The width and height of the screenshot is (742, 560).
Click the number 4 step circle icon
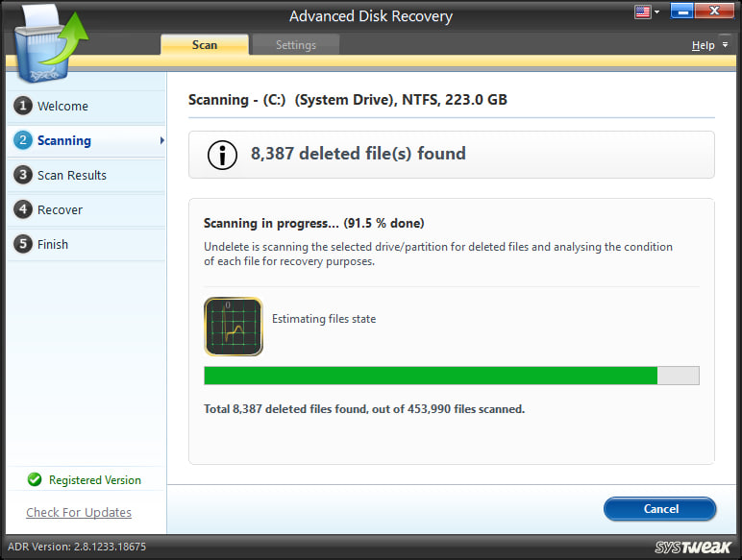pyautogui.click(x=23, y=209)
